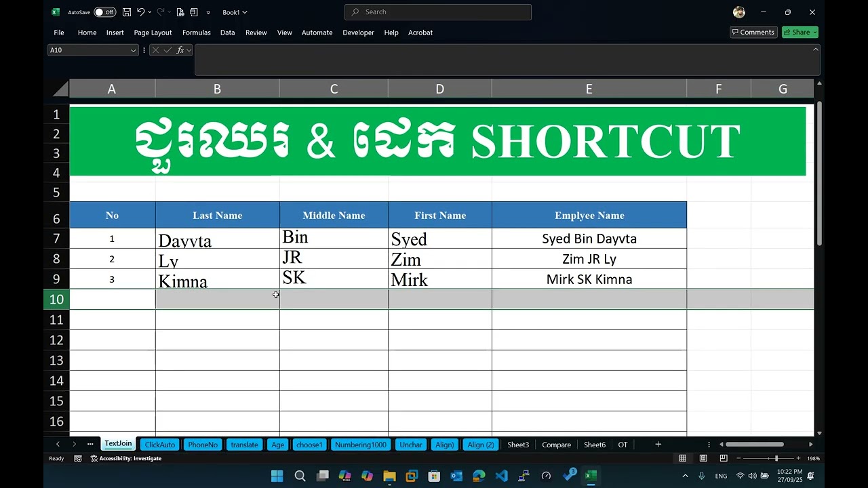
Task: Click the greyed-out Redo arrow icon
Action: [161, 12]
